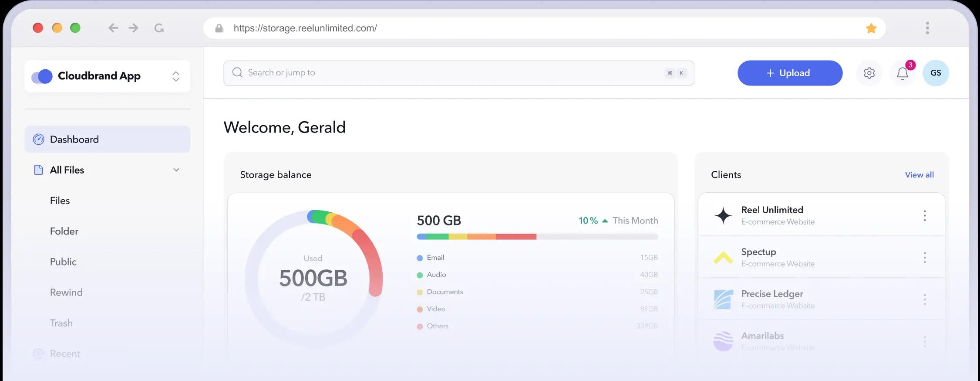Screen dimensions: 980x381
Task: Open settings via the gear icon
Action: tap(869, 73)
